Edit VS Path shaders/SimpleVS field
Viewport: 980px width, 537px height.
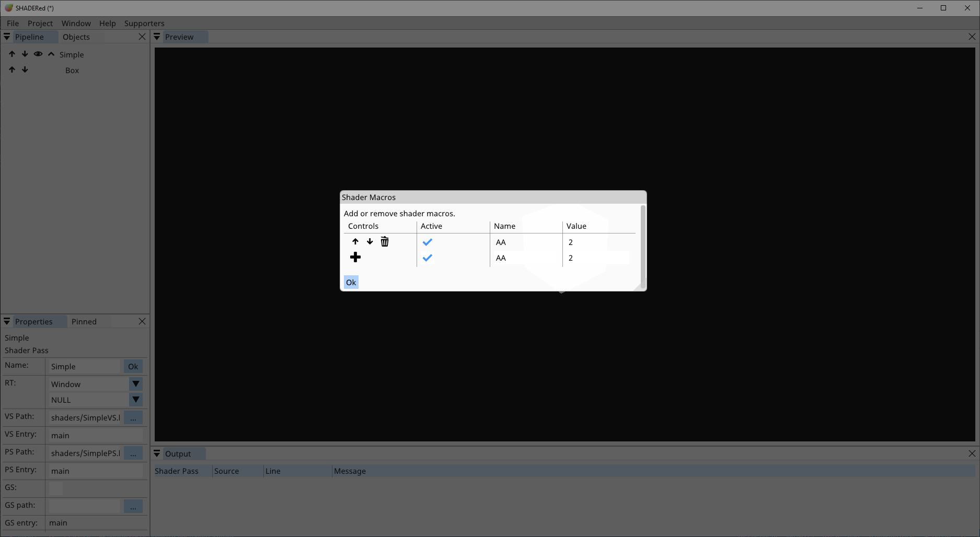click(85, 417)
